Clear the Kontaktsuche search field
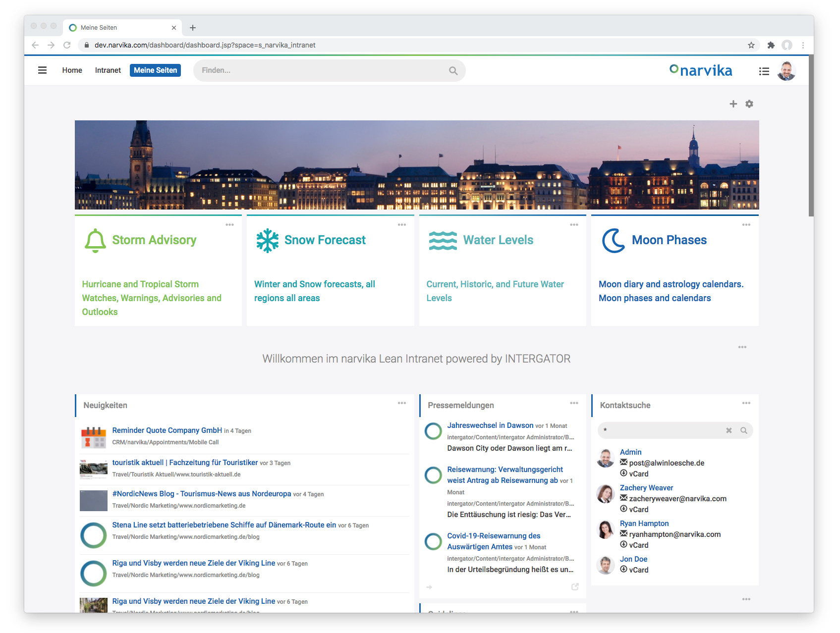The image size is (840, 633). pyautogui.click(x=728, y=430)
